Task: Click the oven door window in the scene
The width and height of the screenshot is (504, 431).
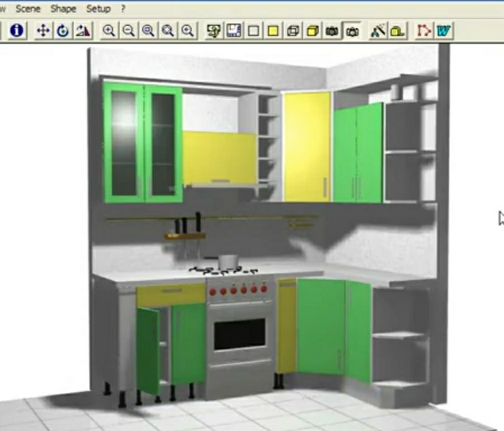Action: tap(240, 334)
